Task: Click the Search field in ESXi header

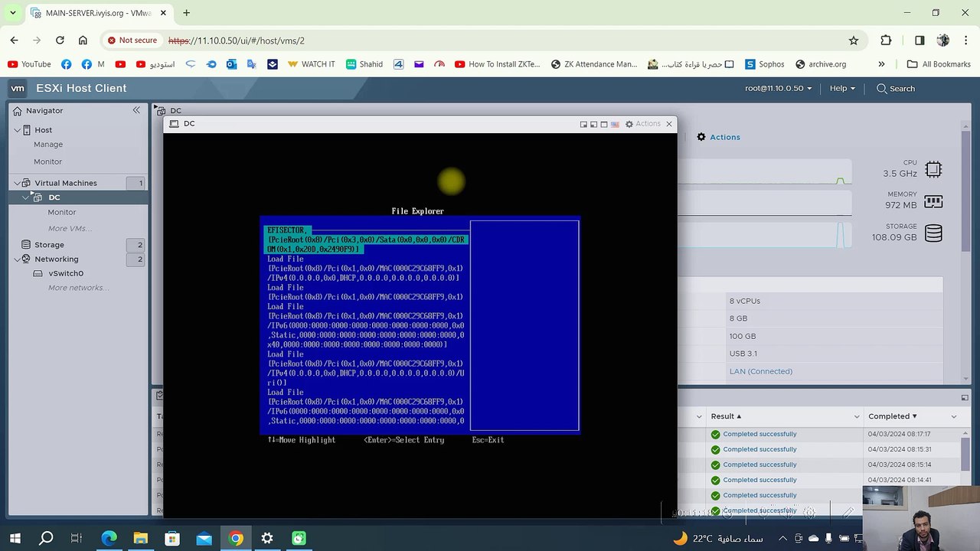Action: pos(896,89)
